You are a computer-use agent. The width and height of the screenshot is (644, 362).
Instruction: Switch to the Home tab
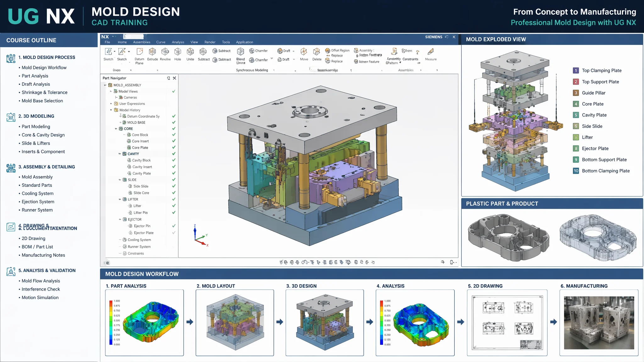point(122,42)
